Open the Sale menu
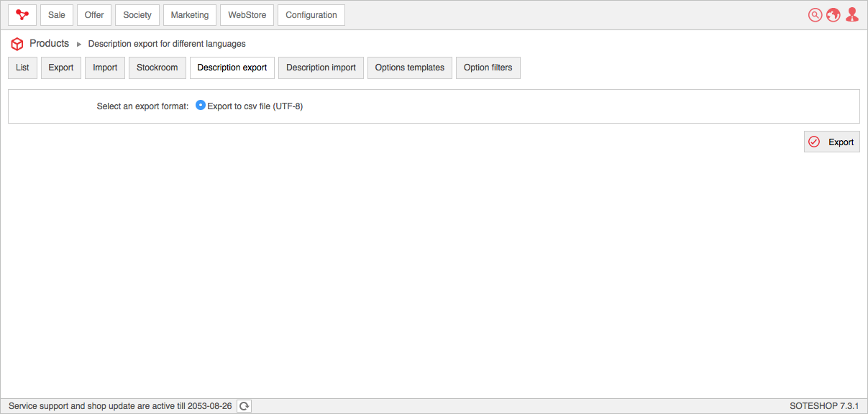The height and width of the screenshot is (414, 868). coord(57,15)
